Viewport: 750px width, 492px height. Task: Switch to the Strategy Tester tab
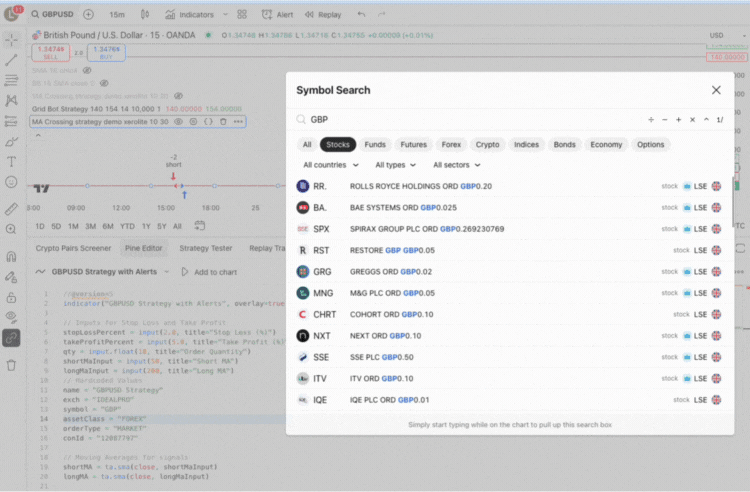[x=206, y=248]
